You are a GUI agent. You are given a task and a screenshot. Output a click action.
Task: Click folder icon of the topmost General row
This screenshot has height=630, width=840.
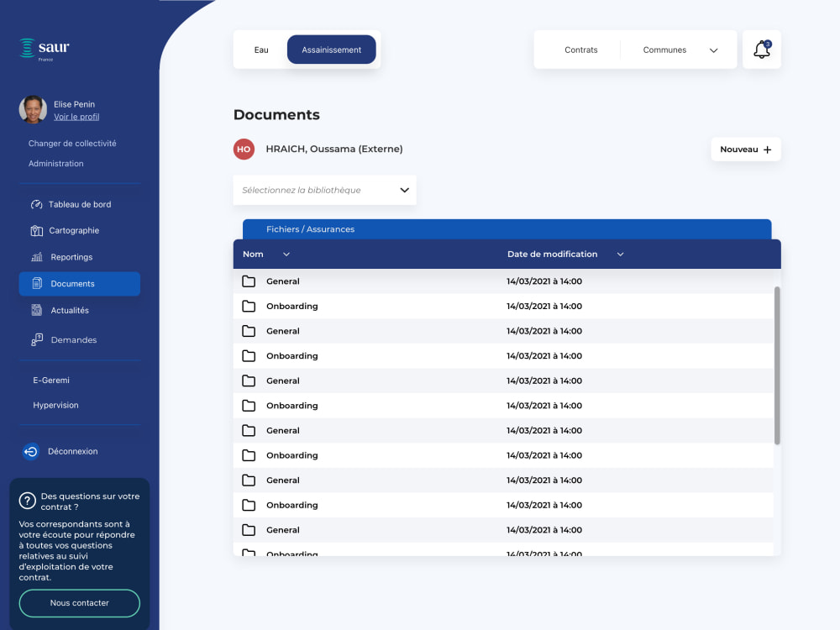pos(249,281)
